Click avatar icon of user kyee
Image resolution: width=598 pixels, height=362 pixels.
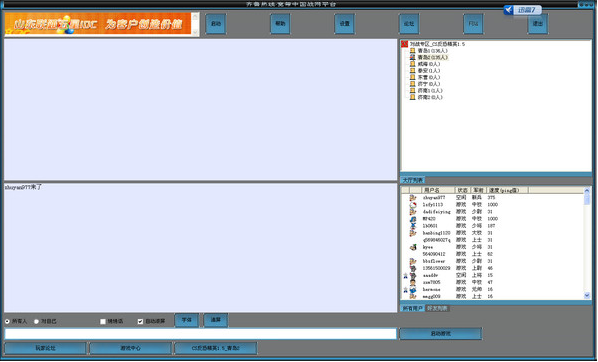click(413, 247)
